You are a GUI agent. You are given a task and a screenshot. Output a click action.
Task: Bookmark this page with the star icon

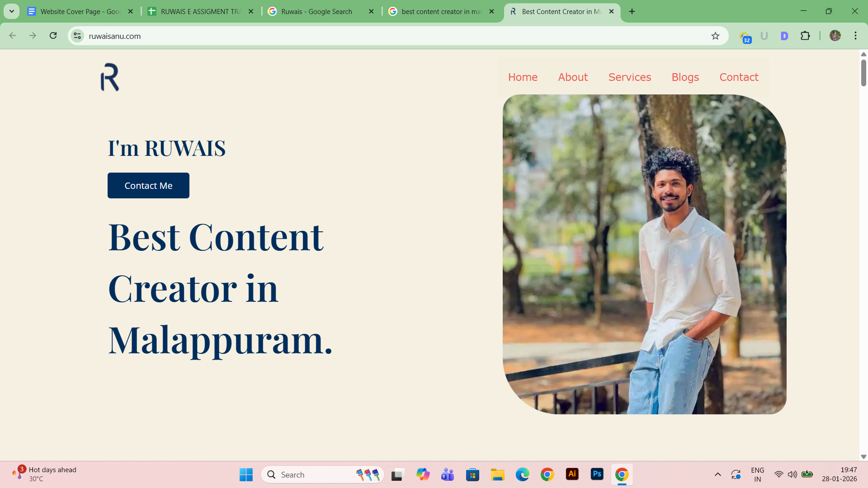(x=715, y=36)
